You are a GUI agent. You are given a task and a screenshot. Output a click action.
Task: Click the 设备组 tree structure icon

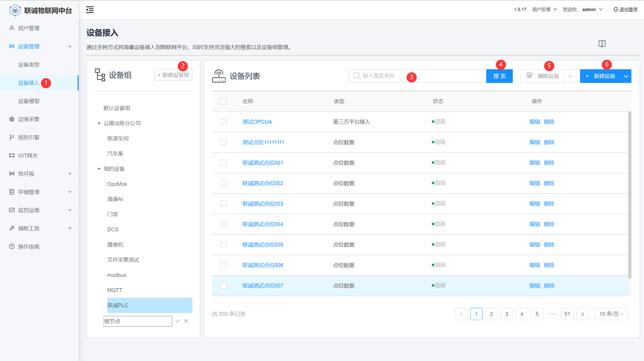(100, 75)
